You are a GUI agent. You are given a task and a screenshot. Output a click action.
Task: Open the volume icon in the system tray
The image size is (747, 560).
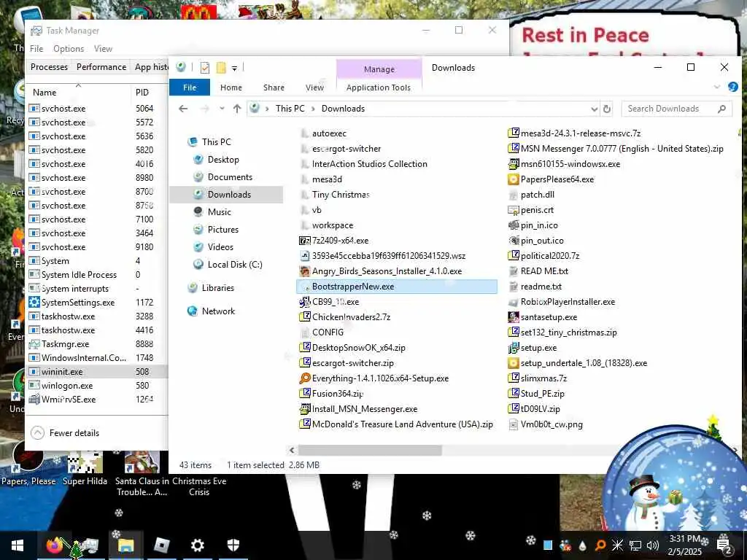(x=653, y=545)
